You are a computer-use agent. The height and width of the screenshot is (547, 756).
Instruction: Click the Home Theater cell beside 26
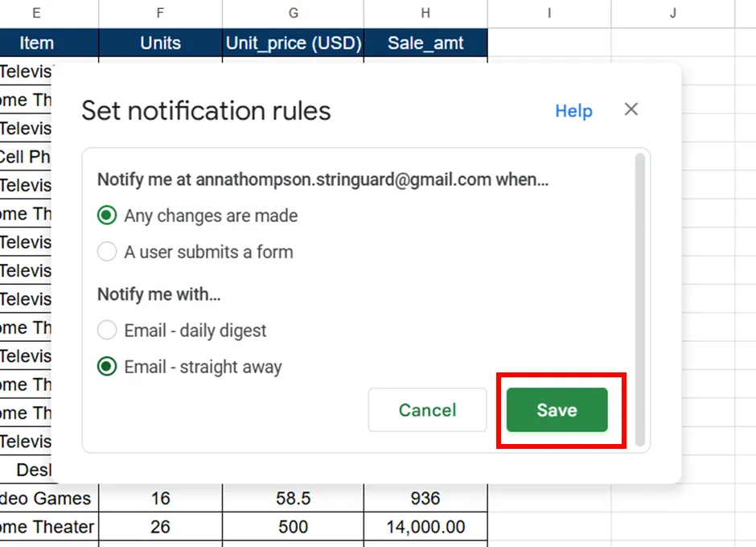coord(49,526)
